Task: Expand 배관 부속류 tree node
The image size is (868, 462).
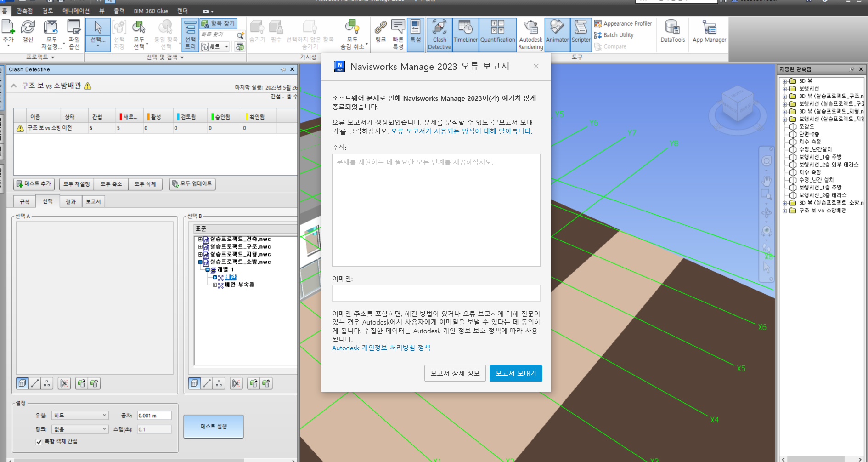Action: 215,285
